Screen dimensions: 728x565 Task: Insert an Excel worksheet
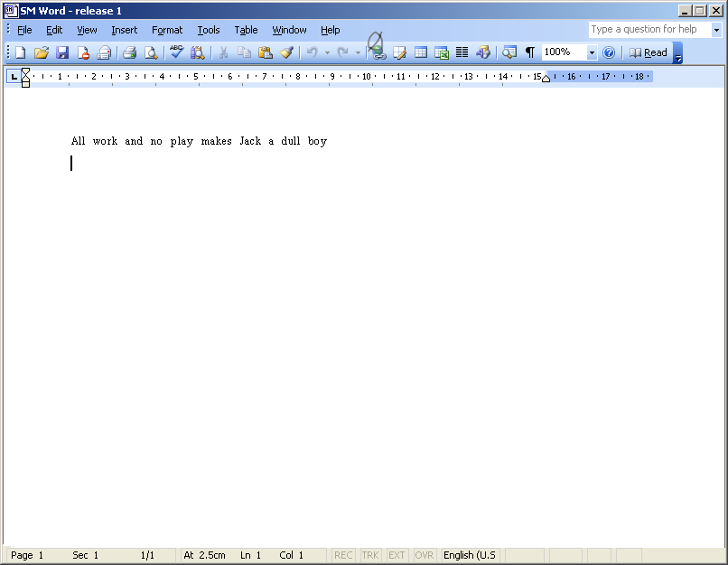442,52
